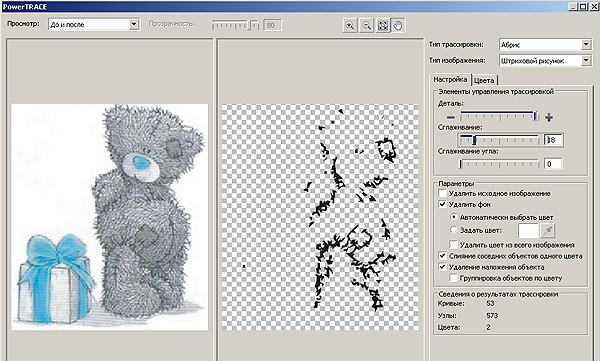
Task: Click the Сглаживание угла slider
Action: [x=499, y=164]
